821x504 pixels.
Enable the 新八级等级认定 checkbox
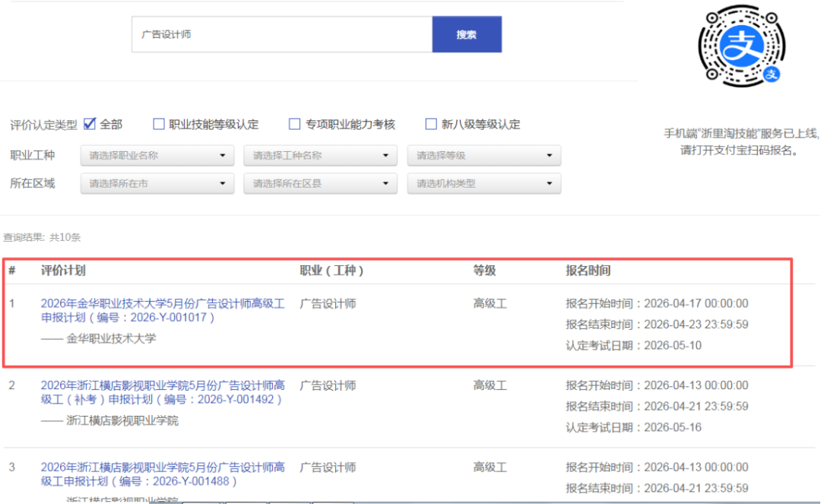point(431,123)
